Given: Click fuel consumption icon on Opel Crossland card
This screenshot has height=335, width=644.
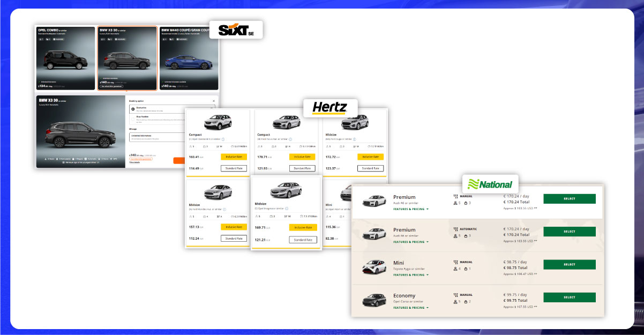Looking at the screenshot, I should pyautogui.click(x=231, y=146).
